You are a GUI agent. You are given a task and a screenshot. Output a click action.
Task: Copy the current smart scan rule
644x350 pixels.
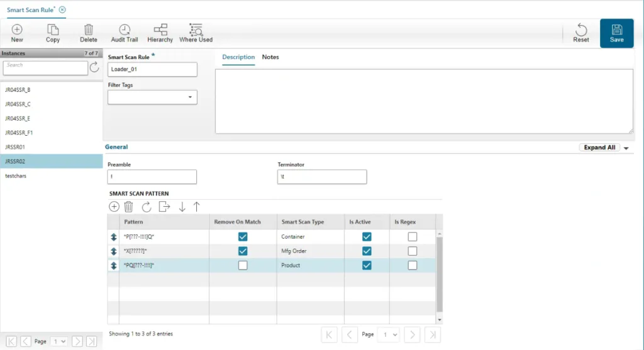(53, 33)
